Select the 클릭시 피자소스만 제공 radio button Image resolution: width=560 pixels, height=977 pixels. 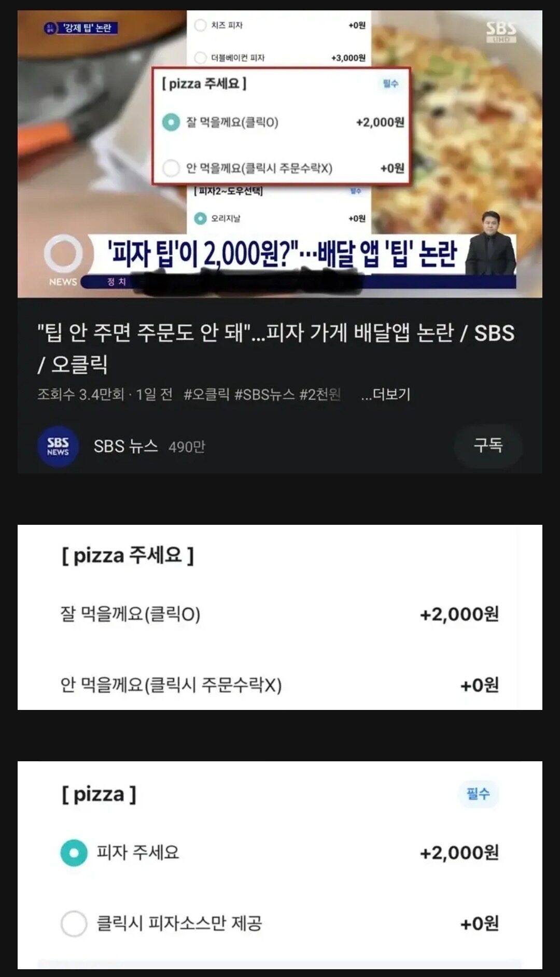(74, 924)
